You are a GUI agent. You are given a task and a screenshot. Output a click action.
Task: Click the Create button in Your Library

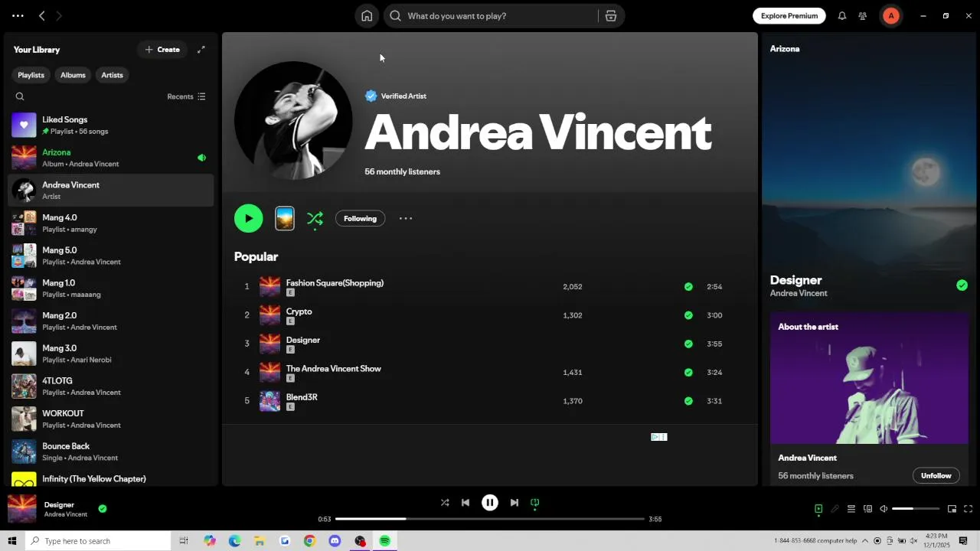[x=162, y=50]
